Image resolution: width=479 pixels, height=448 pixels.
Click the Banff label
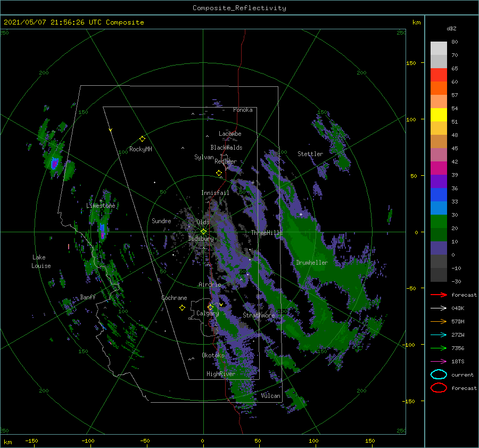[88, 297]
